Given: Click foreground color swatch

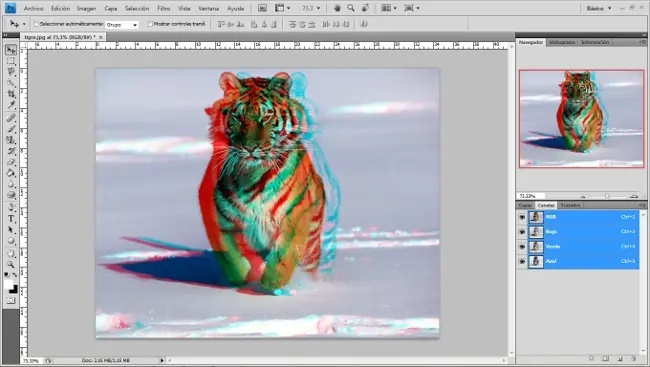Looking at the screenshot, I should 8,284.
